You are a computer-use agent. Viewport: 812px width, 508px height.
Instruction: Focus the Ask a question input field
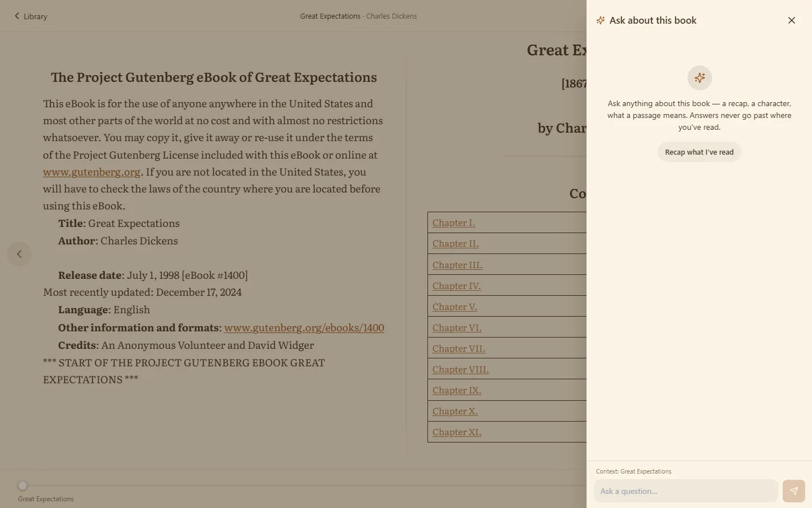[x=686, y=491]
